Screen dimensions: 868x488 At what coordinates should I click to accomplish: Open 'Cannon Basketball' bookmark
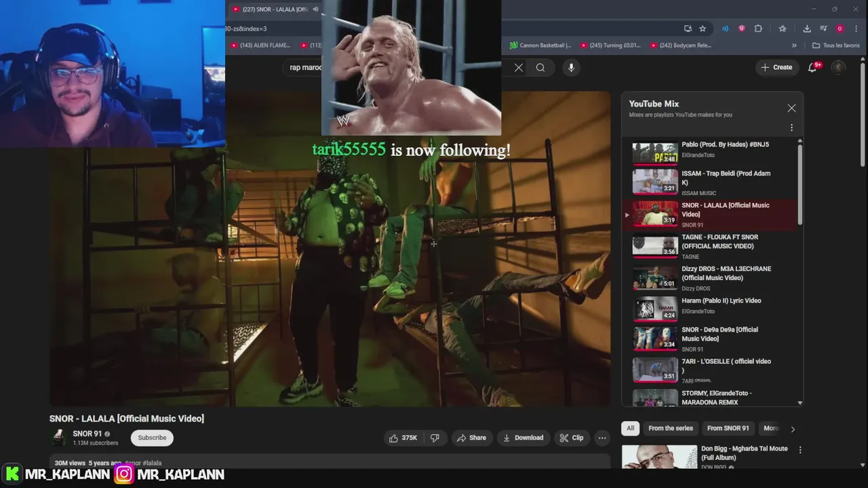point(540,45)
